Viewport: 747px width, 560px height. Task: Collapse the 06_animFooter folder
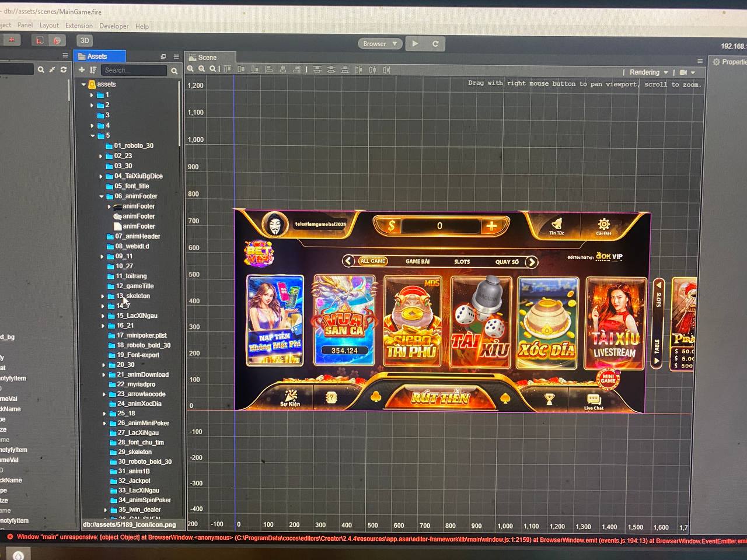point(101,197)
